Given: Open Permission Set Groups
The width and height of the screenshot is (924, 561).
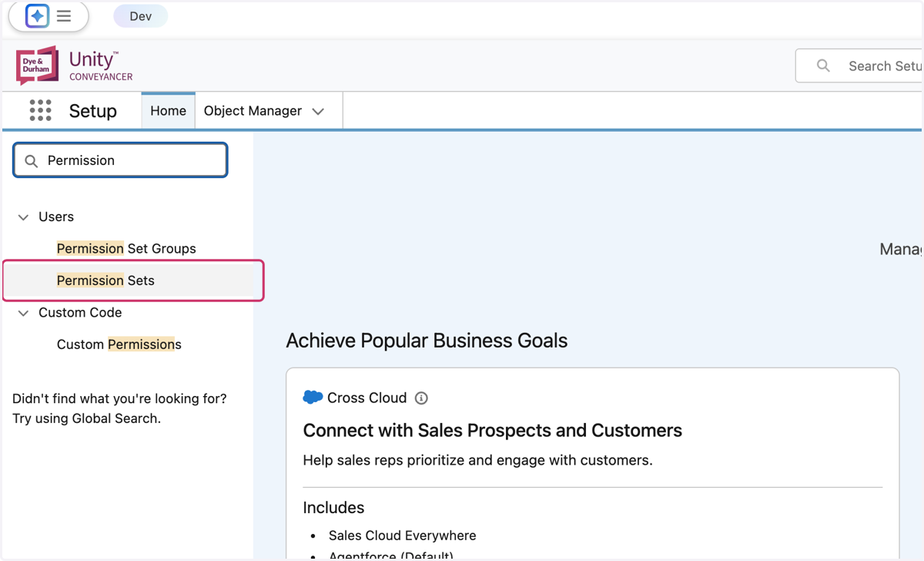Looking at the screenshot, I should point(126,248).
